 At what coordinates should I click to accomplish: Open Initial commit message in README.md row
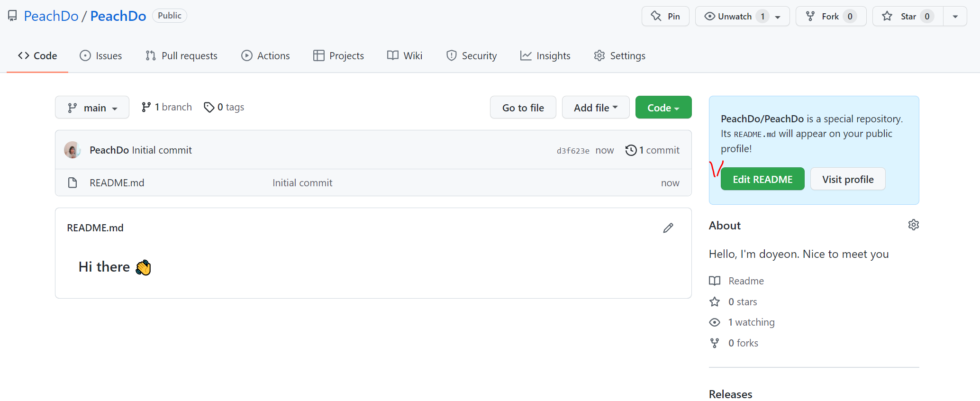[302, 183]
